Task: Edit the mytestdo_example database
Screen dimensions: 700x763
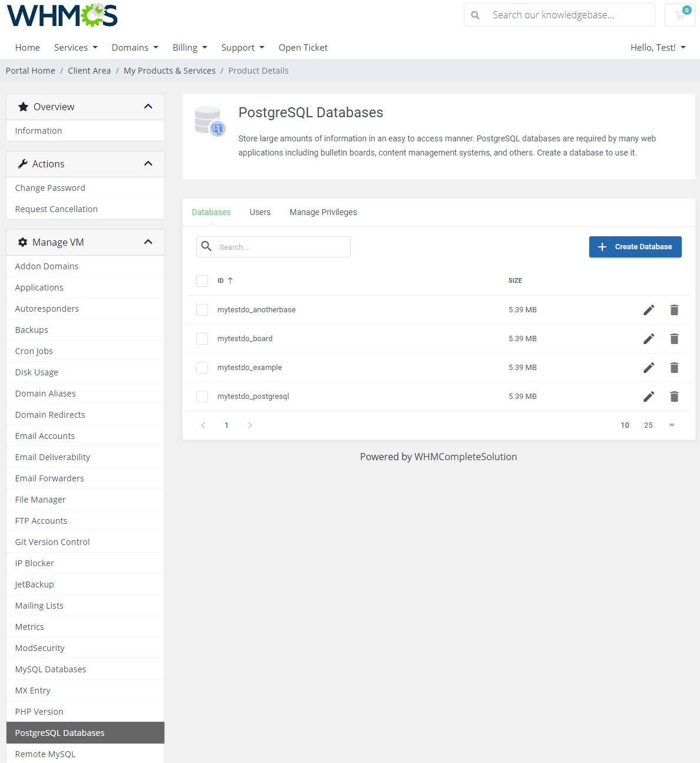Action: click(x=649, y=368)
